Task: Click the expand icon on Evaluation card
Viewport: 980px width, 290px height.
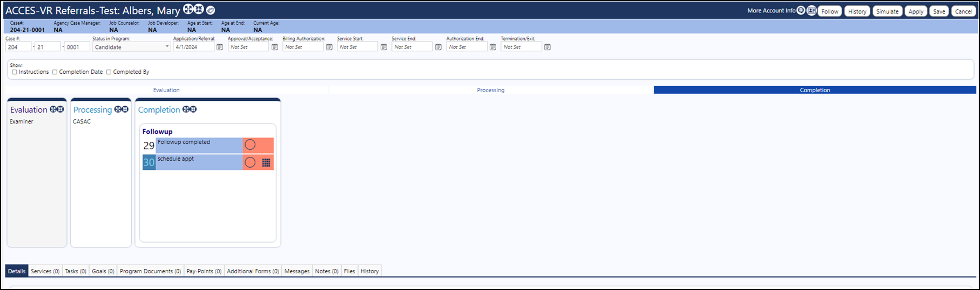Action: [53, 109]
